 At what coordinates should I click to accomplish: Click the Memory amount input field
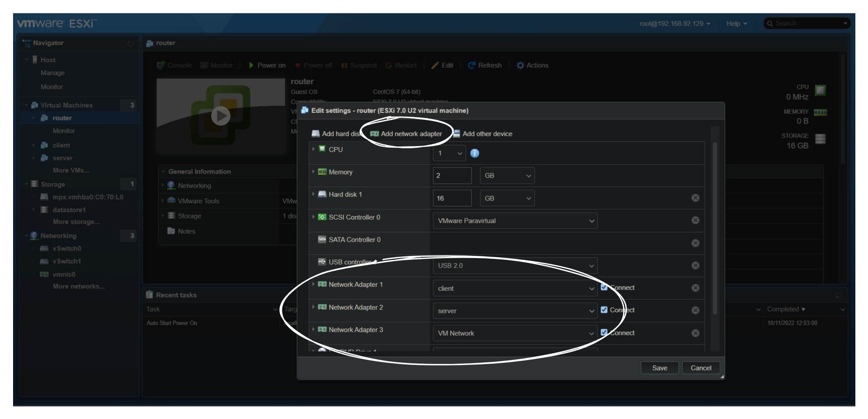(x=452, y=176)
